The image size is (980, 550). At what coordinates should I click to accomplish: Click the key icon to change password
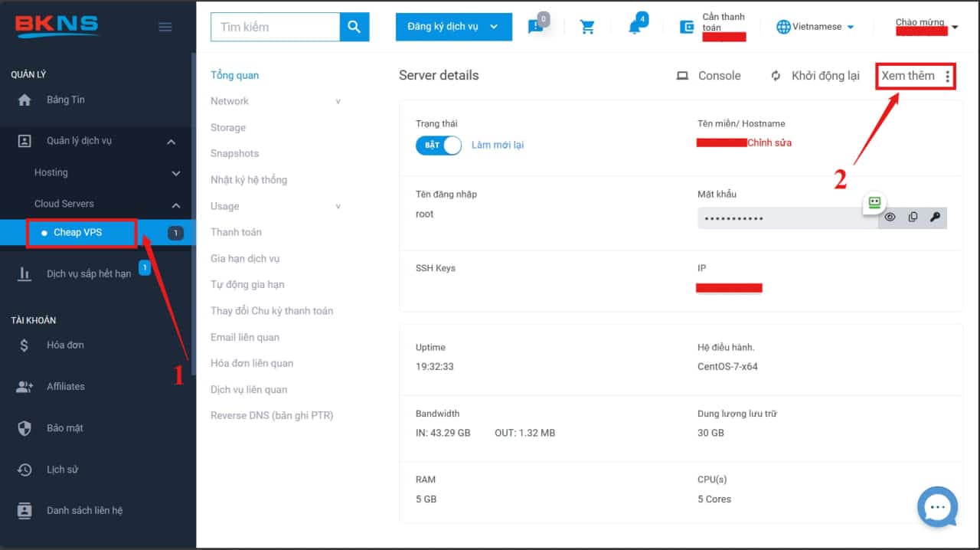(x=935, y=218)
